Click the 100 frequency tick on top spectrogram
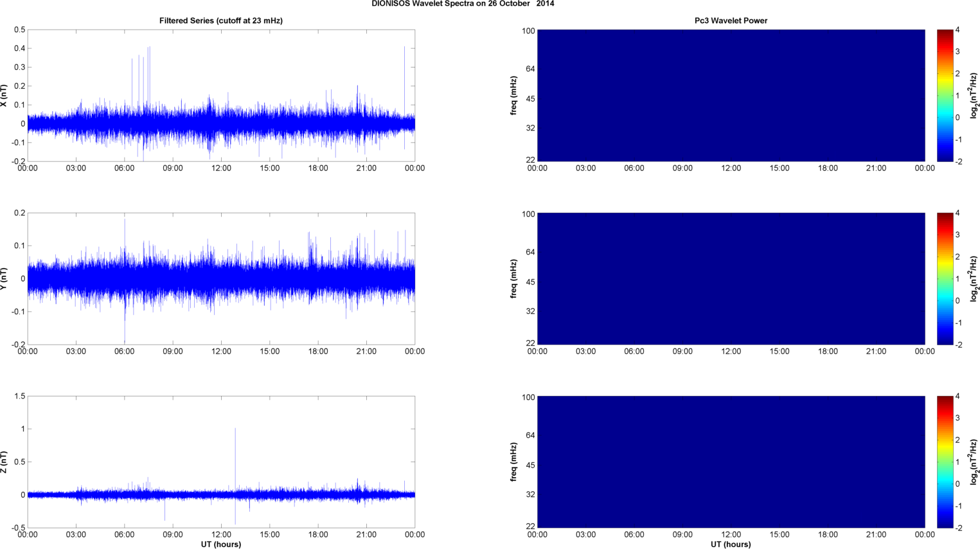Screen dimensions: 980x549 (x=528, y=31)
